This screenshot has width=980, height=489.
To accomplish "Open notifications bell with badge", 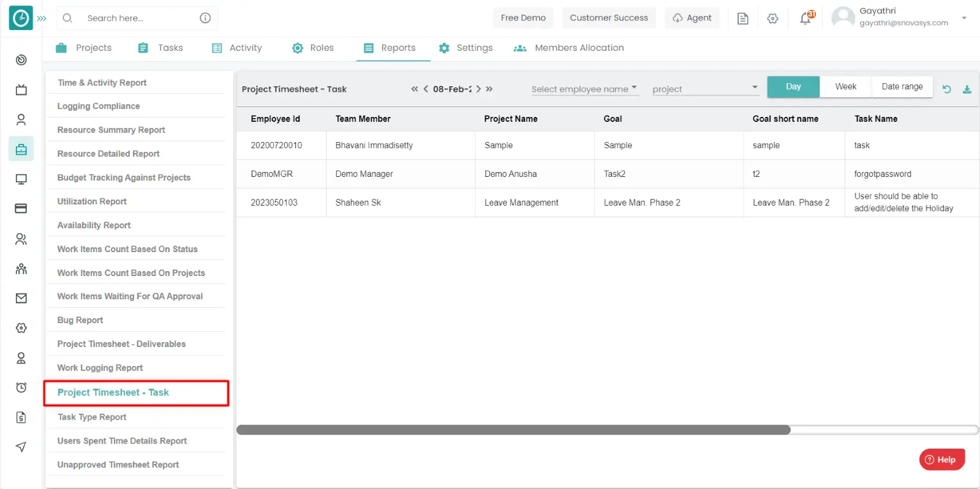I will click(x=806, y=18).
